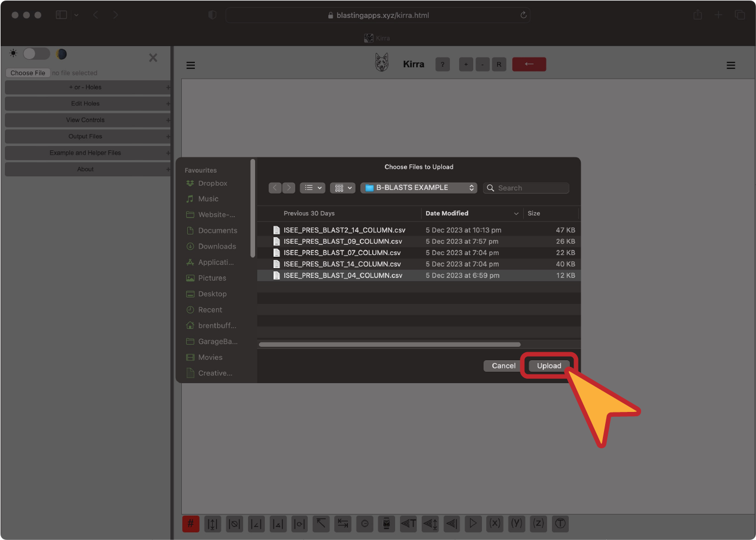Screen dimensions: 756x540
Task: Open the right hamburger menu
Action: tap(731, 65)
